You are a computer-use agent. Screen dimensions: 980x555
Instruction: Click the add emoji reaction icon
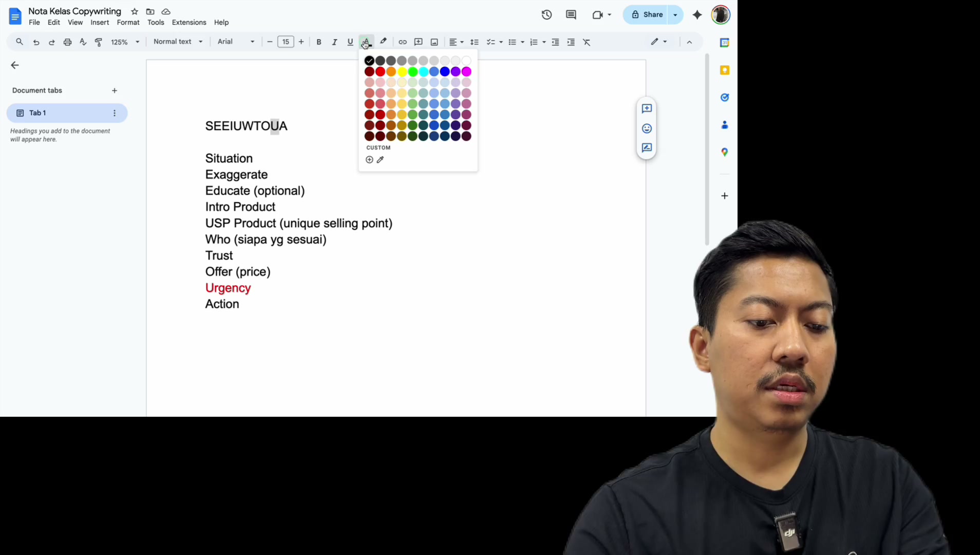point(647,128)
